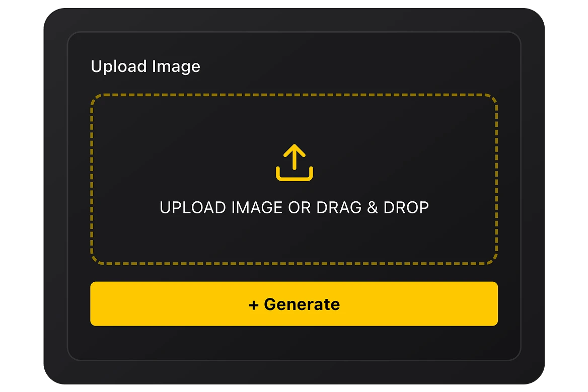Click the Upload Image section title
588x392 pixels.
point(145,67)
